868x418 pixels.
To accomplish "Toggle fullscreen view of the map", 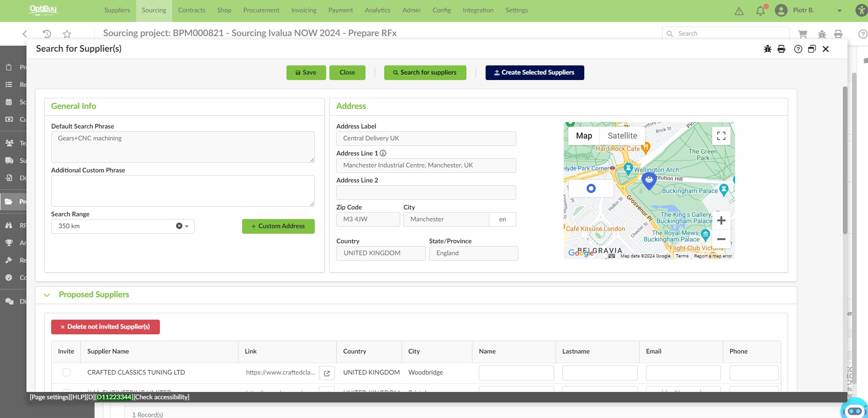I will pyautogui.click(x=721, y=136).
